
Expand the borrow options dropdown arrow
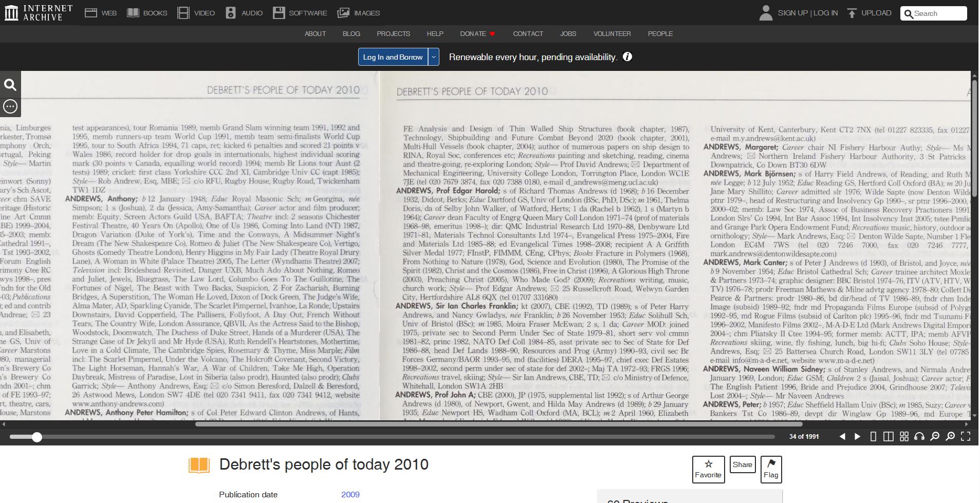point(434,57)
